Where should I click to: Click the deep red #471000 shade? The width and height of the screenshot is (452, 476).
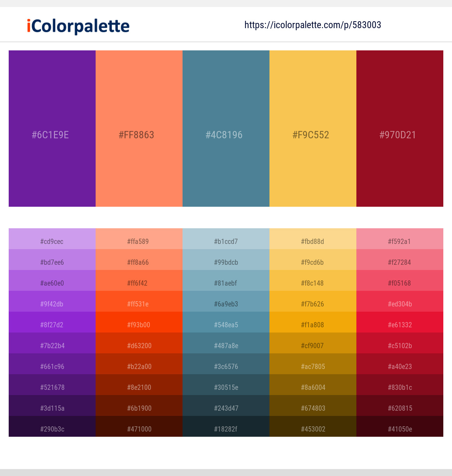139,429
